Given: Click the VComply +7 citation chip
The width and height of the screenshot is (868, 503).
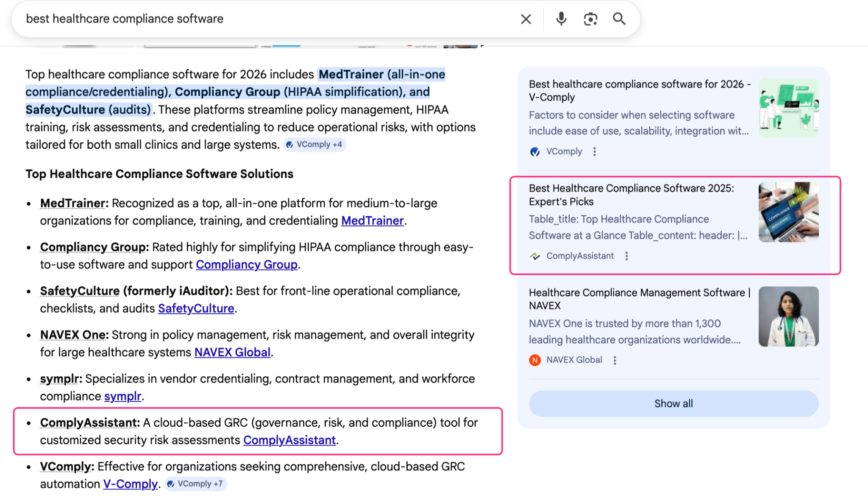Looking at the screenshot, I should pyautogui.click(x=195, y=484).
